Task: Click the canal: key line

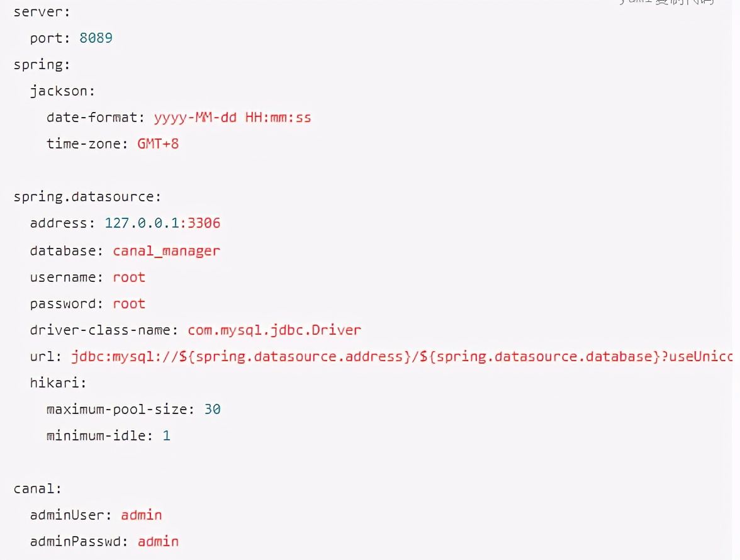Action: pyautogui.click(x=37, y=489)
